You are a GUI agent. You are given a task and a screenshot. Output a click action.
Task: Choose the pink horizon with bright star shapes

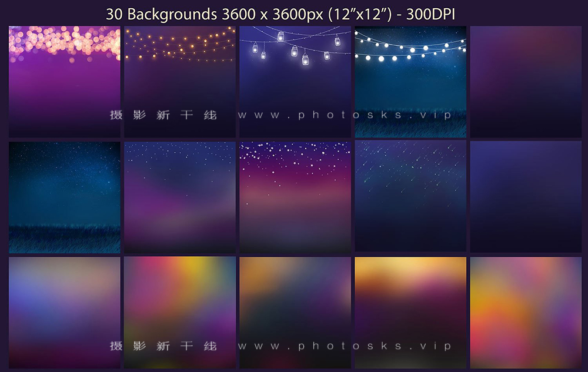click(x=295, y=197)
